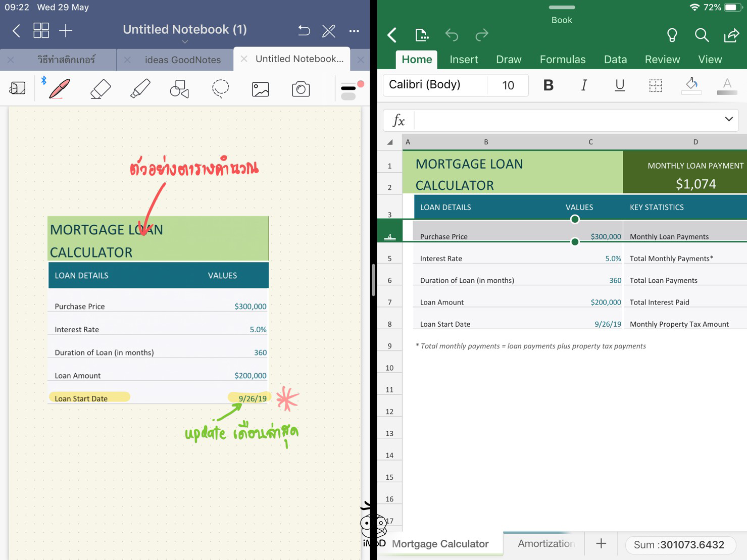Insert an image with picture icon
The width and height of the screenshot is (747, 560).
tap(260, 89)
